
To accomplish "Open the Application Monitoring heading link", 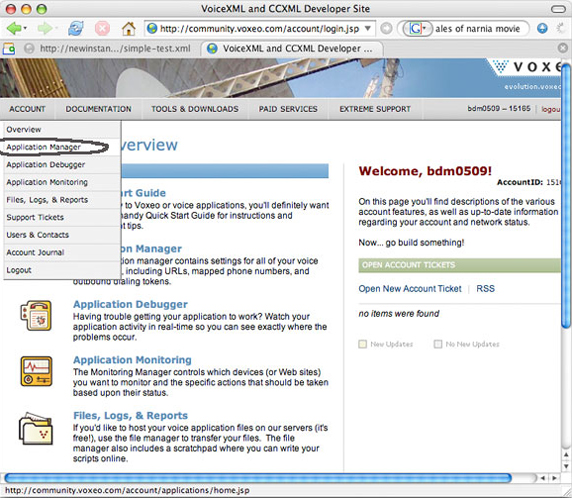I will (x=132, y=360).
